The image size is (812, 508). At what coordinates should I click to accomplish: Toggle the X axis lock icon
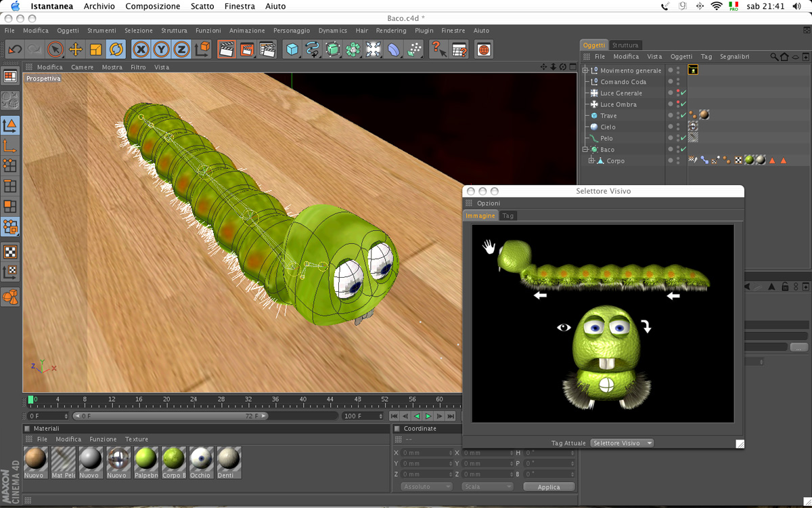point(141,49)
